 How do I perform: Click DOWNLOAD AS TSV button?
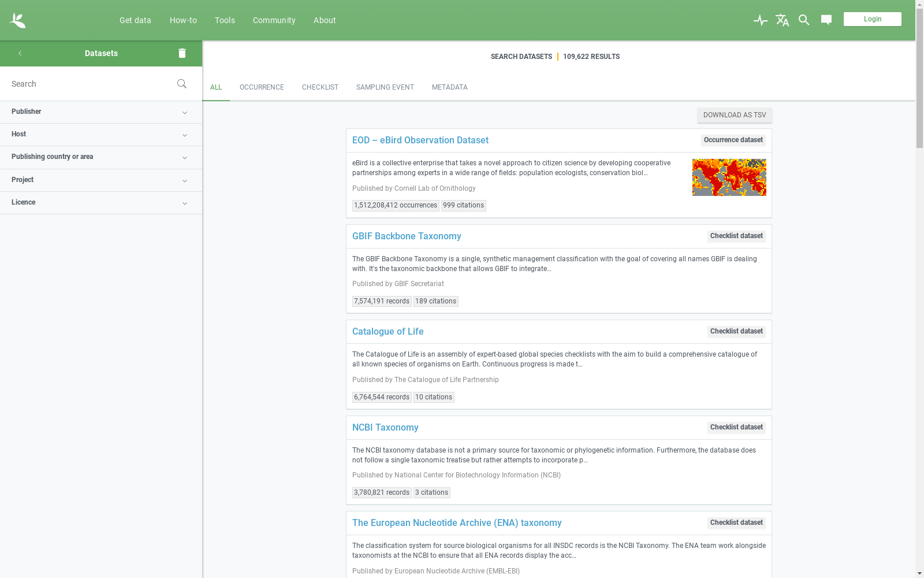coord(735,115)
